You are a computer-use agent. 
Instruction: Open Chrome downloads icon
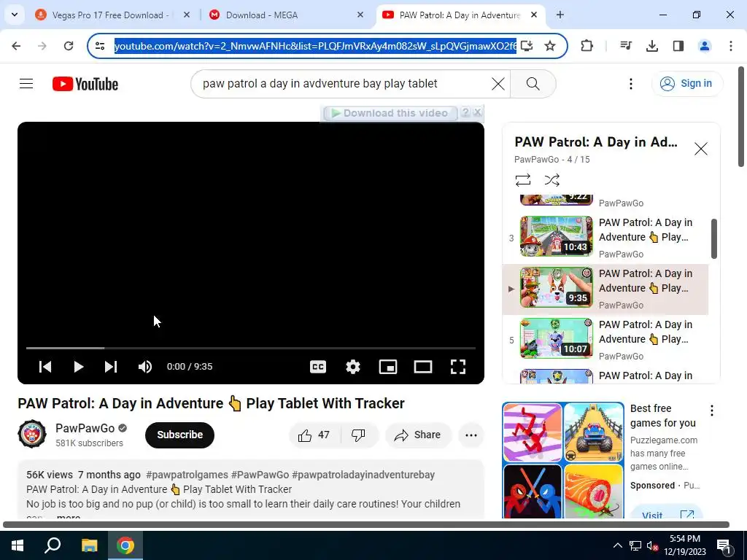click(651, 46)
